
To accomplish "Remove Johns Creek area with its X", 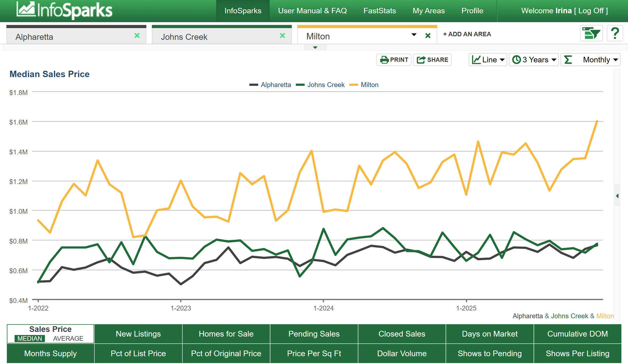I will point(283,36).
